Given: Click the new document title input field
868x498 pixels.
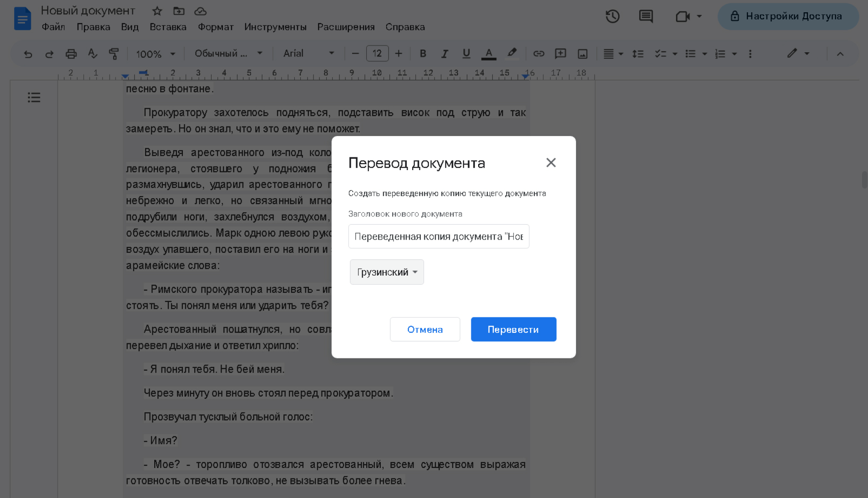Looking at the screenshot, I should [x=439, y=236].
